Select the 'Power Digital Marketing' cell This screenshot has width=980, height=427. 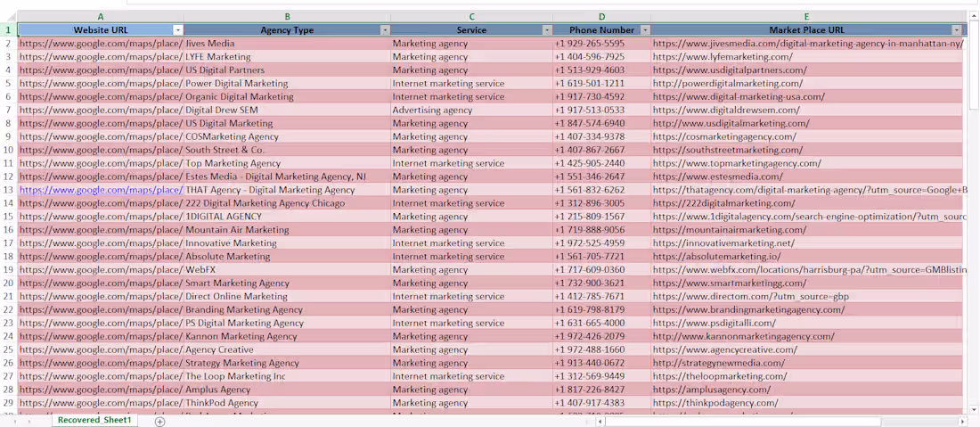click(x=287, y=83)
